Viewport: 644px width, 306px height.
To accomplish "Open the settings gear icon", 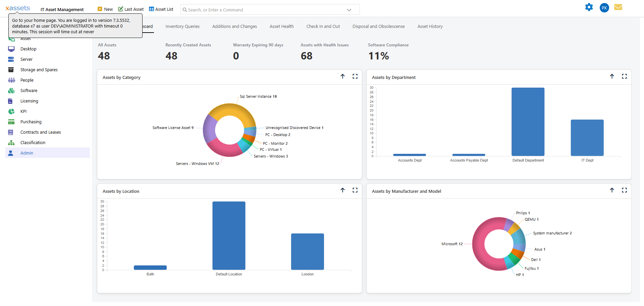I will [x=589, y=7].
